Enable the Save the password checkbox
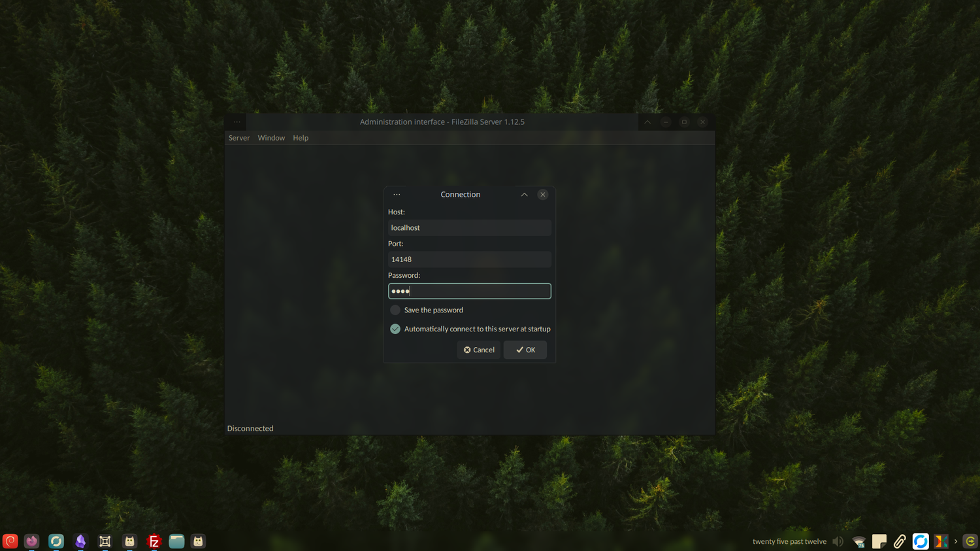Screen dimensions: 980x551 [395, 310]
